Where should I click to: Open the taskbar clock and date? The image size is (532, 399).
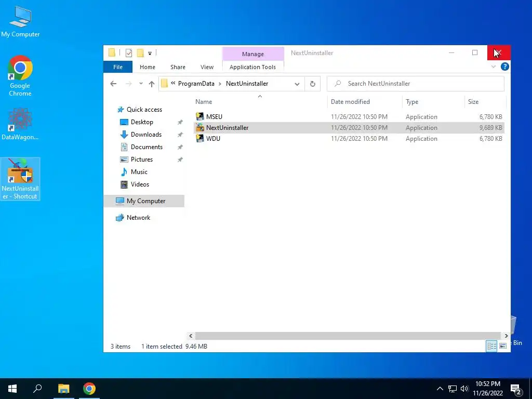pos(487,389)
